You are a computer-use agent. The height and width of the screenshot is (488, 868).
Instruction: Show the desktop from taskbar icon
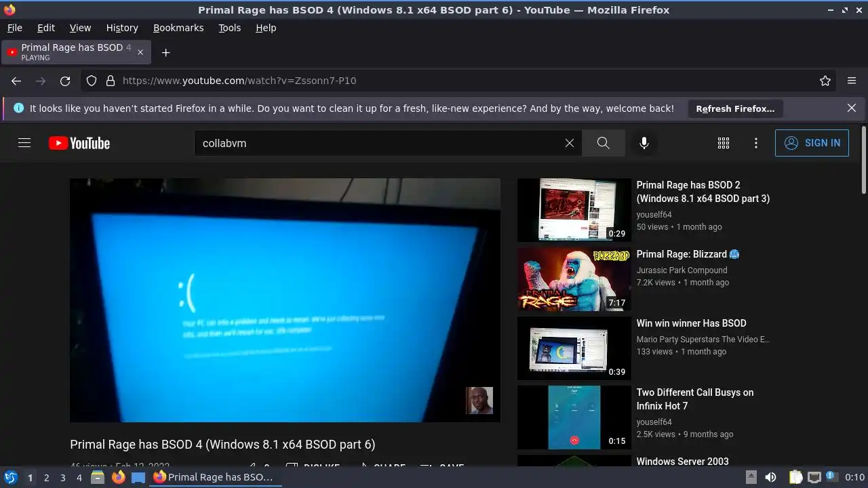[138, 477]
